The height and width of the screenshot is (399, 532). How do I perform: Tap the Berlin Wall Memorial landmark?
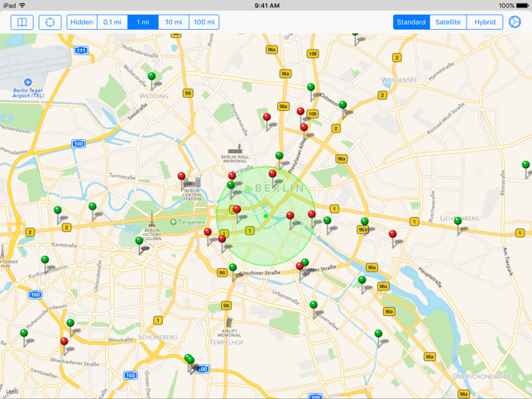[235, 149]
